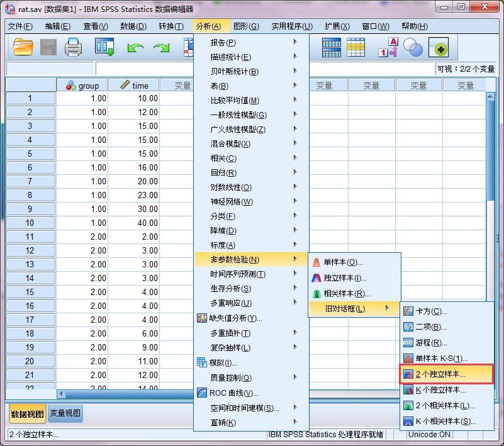Open the 数据(D) menu
The width and height of the screenshot is (504, 446).
tap(133, 26)
